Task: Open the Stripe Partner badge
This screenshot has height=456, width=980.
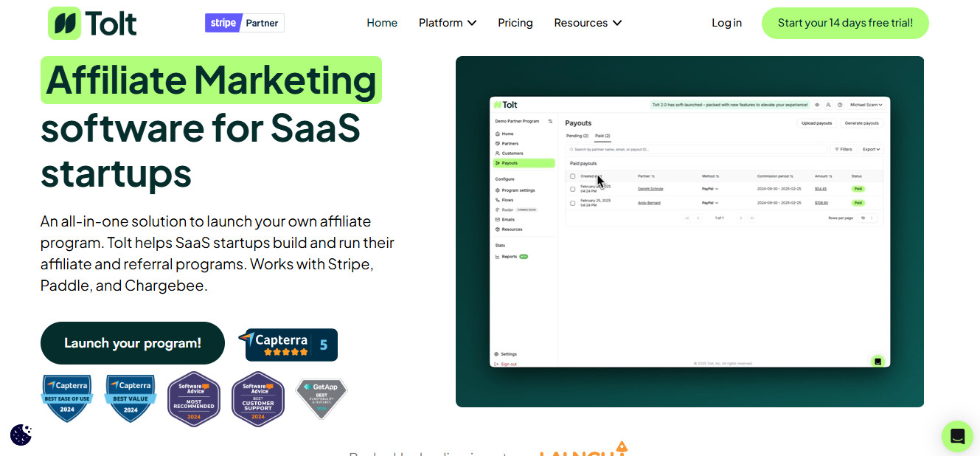Action: (x=245, y=23)
